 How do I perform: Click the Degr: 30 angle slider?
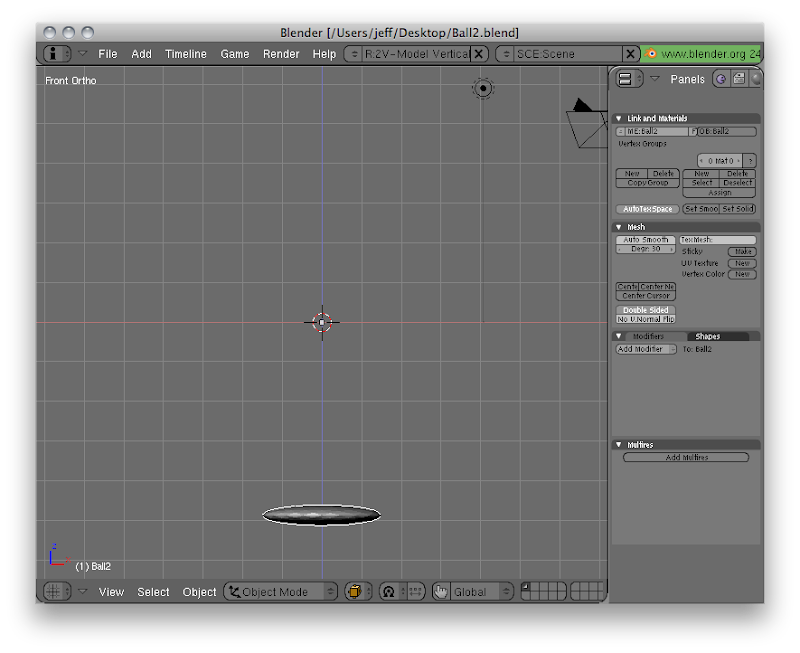click(645, 249)
